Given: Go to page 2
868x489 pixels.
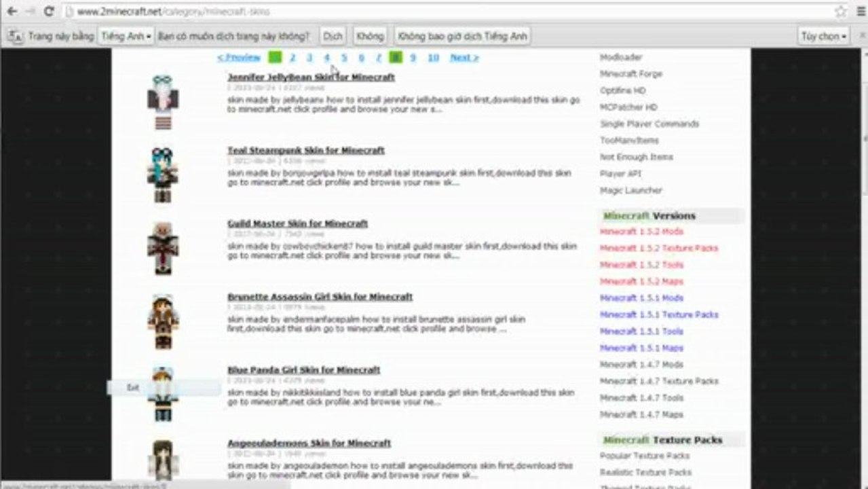Looking at the screenshot, I should 293,58.
